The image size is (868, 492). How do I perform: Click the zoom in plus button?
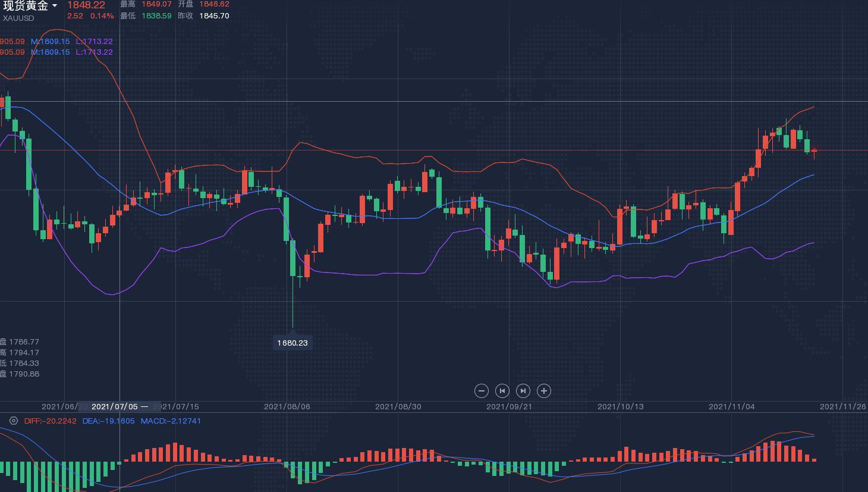(x=544, y=391)
